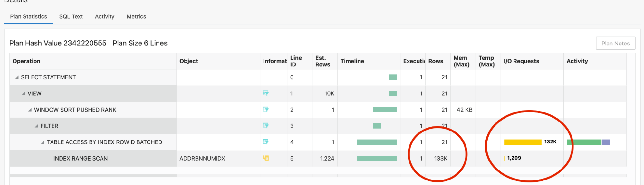This screenshot has width=644, height=185.
Task: Click timeline bar in SELECT STATEMENT row
Action: (393, 77)
